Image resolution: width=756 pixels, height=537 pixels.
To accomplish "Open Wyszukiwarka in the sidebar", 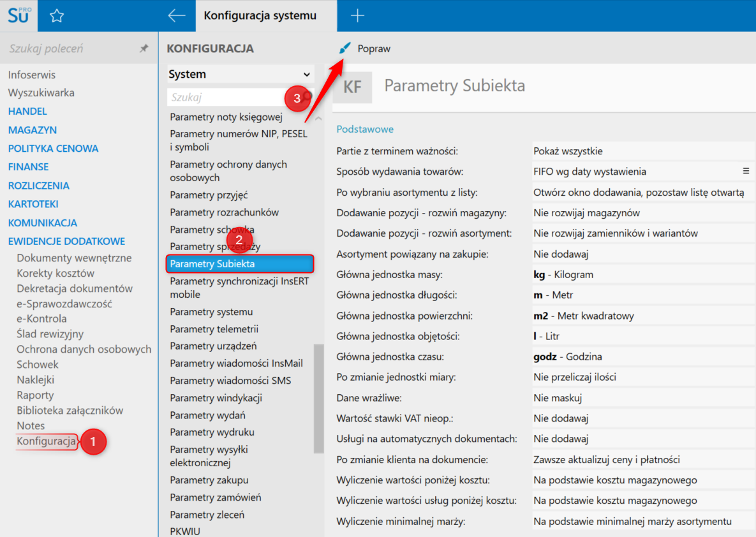I will [x=41, y=92].
